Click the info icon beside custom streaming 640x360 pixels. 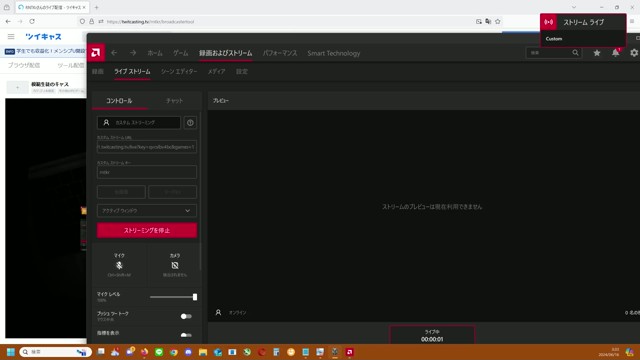point(190,122)
